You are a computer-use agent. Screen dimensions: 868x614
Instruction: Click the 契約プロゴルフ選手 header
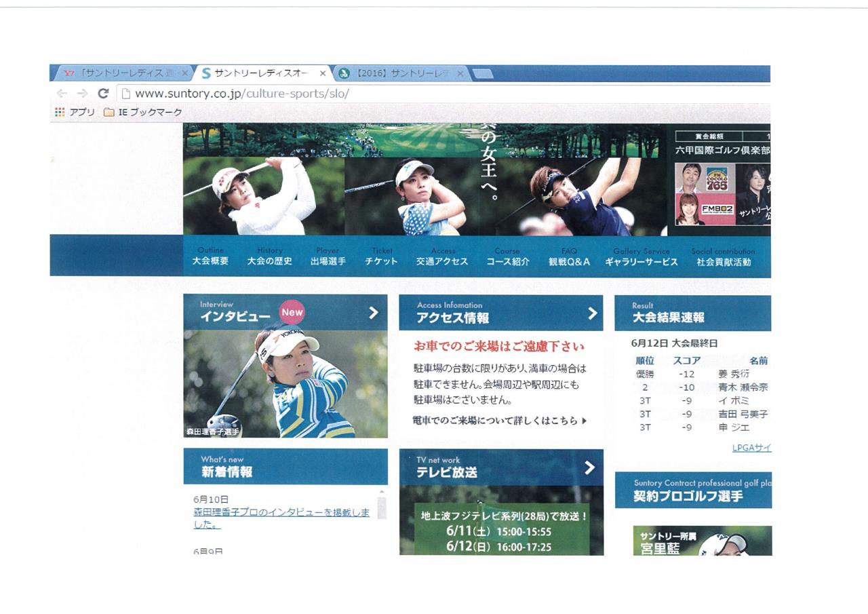click(693, 490)
